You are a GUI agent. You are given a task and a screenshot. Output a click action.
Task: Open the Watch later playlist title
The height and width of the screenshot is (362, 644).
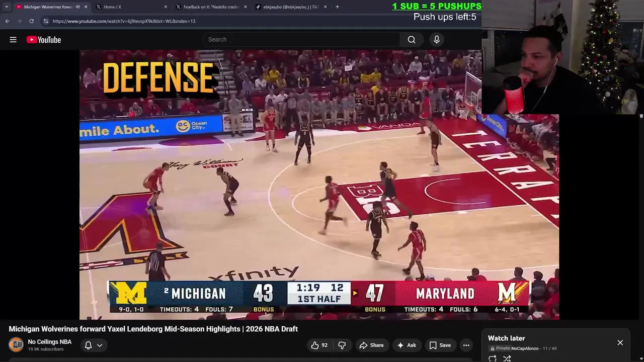(506, 338)
